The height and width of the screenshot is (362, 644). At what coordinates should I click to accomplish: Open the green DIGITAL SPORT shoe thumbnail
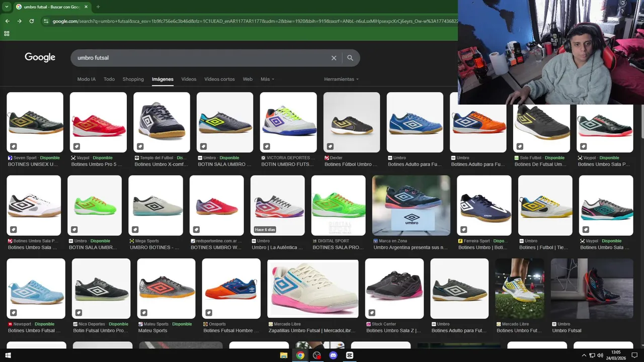pos(339,206)
